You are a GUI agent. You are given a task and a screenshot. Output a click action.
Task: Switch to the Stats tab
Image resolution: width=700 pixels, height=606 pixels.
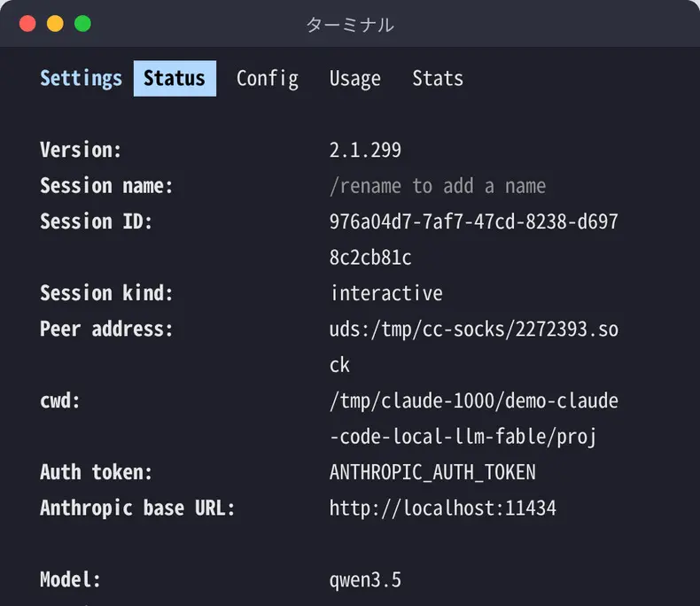pos(438,79)
